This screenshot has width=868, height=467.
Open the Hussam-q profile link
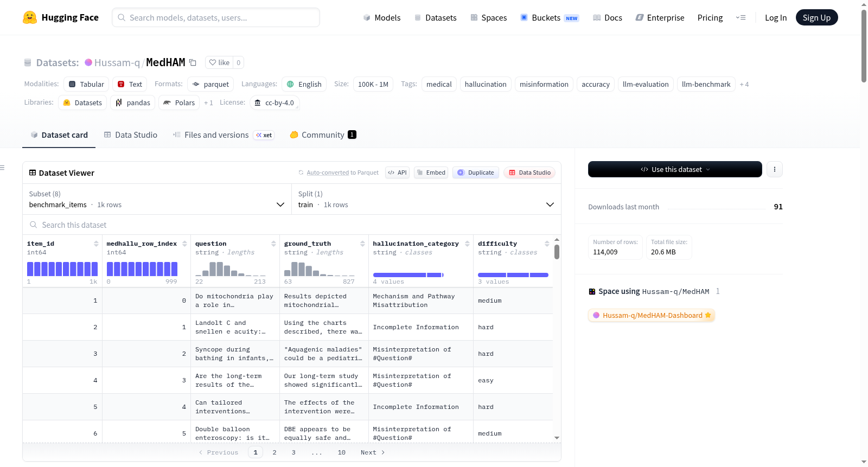click(x=117, y=62)
